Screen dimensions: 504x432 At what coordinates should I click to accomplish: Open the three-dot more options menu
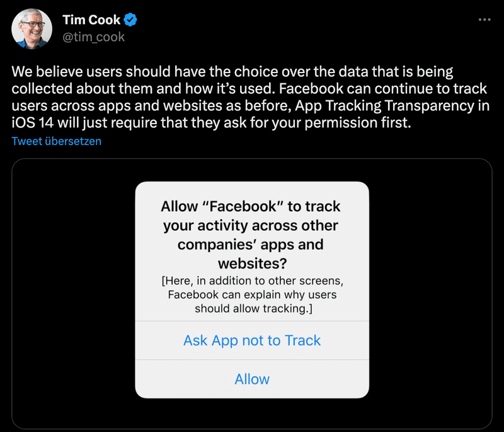pyautogui.click(x=484, y=20)
